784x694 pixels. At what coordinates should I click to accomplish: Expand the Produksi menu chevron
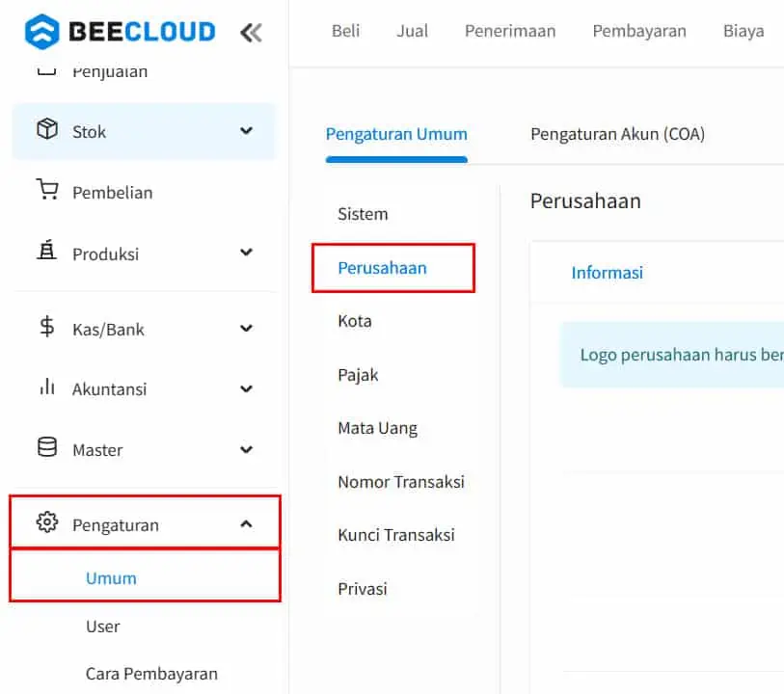tap(246, 253)
